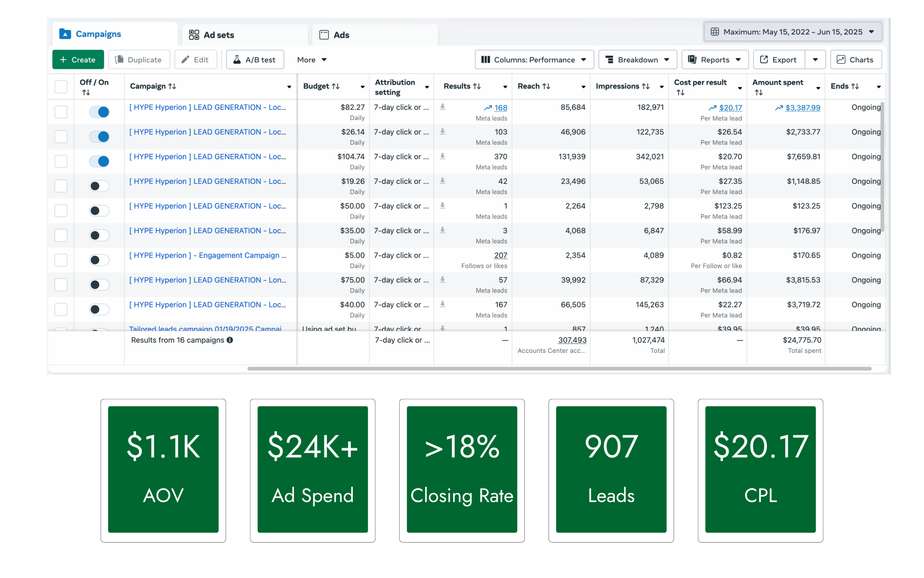
Task: Click the download icon in the 57 results row
Action: 443,280
